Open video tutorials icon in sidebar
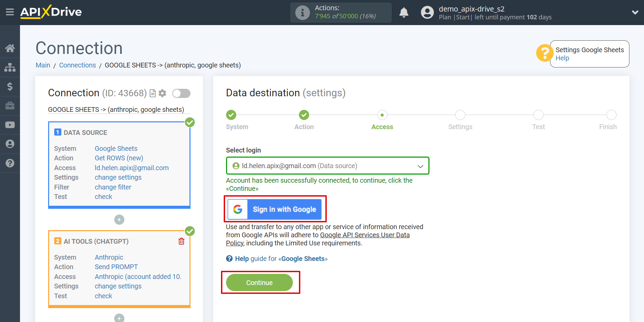 tap(10, 125)
